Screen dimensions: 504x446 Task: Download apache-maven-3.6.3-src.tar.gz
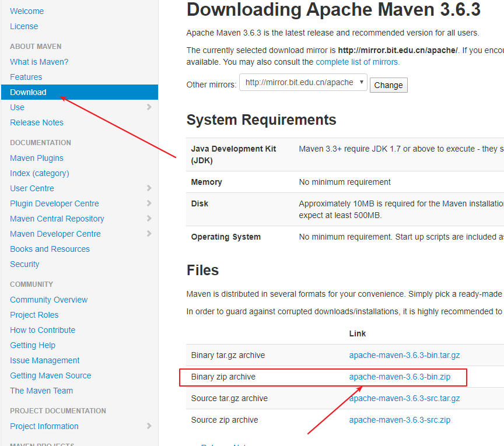404,398
